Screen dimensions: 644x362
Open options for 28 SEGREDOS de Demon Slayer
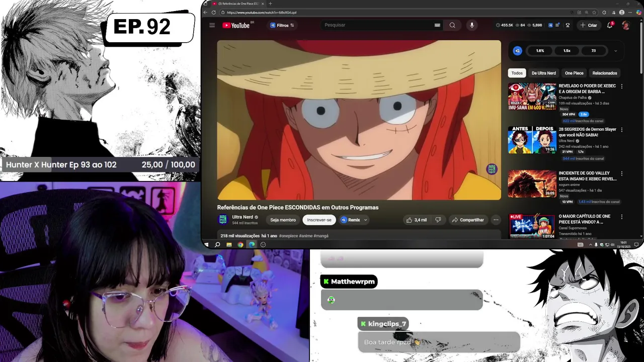[x=622, y=130]
